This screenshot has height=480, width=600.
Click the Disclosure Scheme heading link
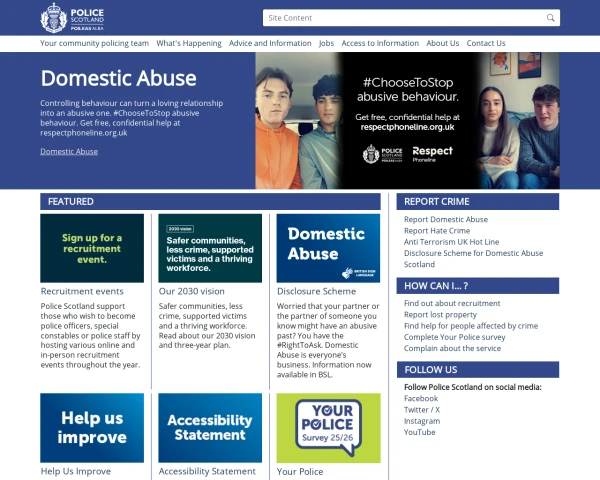pos(316,291)
